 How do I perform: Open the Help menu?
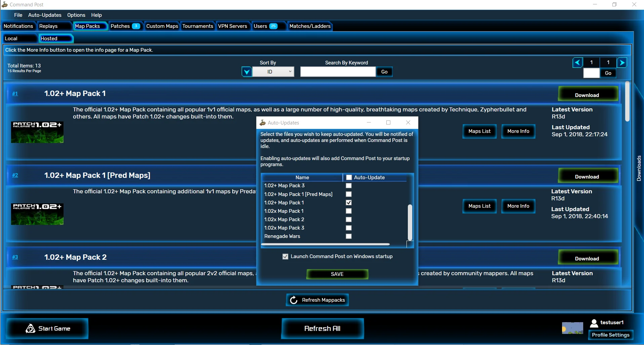point(96,15)
